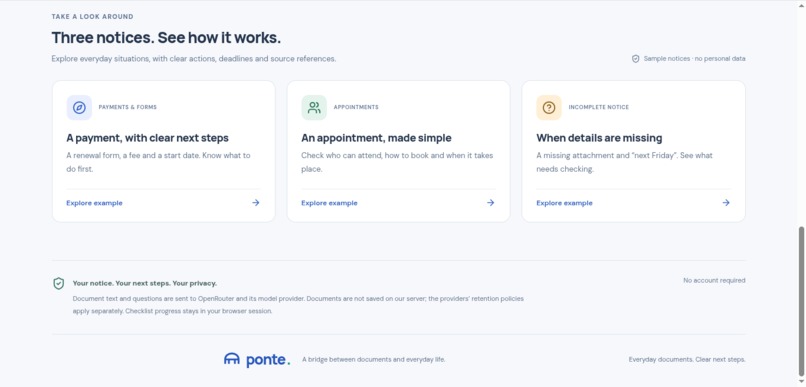Click 'A bridge between documents and everyday life.'
The image size is (806, 387).
pos(374,360)
